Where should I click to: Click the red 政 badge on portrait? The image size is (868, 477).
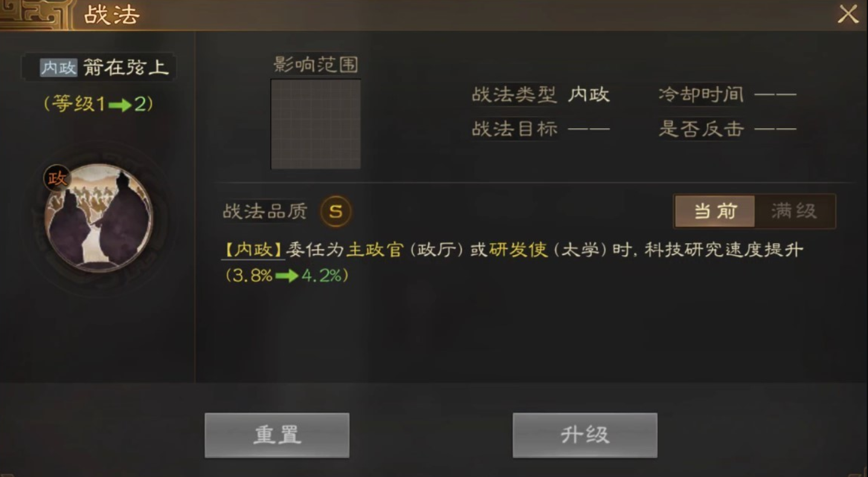coord(57,178)
